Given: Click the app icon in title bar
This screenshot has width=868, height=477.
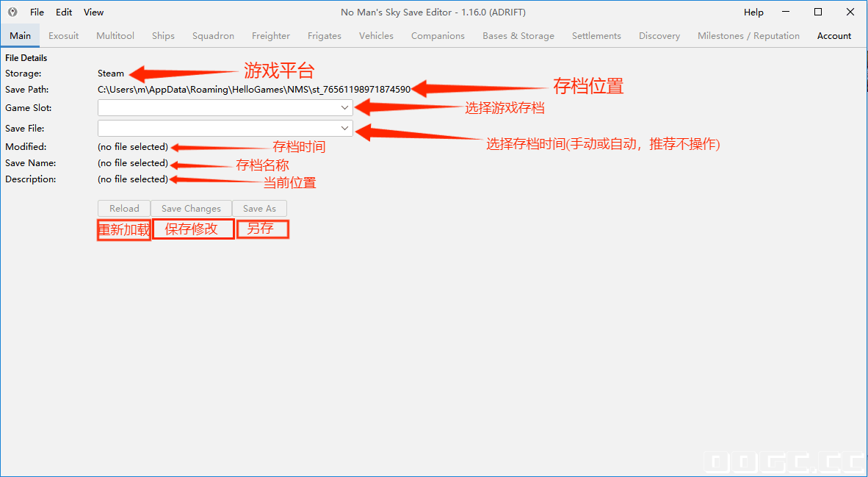Looking at the screenshot, I should click(12, 12).
